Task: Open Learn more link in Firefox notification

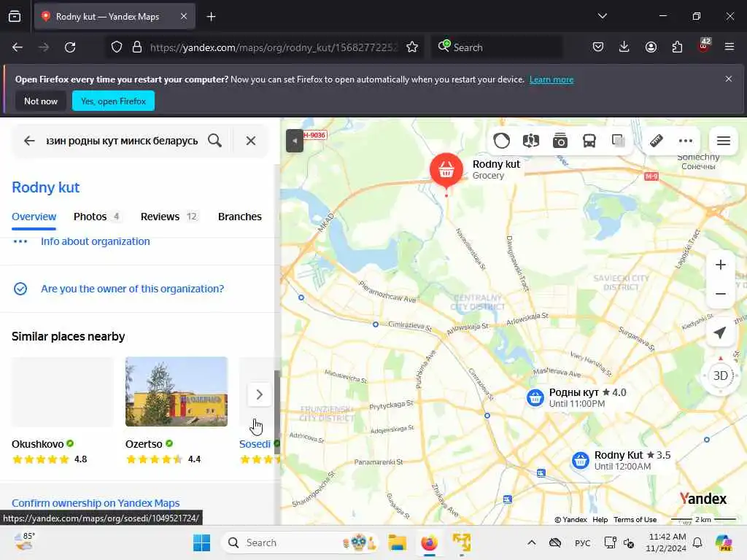Action: 551,79
